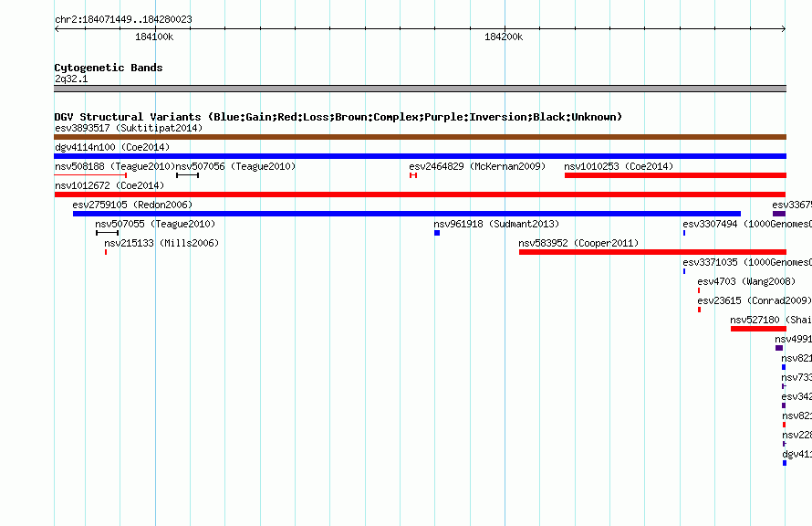Select the thin red line under nsv508188
The image size is (812, 526).
coord(90,175)
